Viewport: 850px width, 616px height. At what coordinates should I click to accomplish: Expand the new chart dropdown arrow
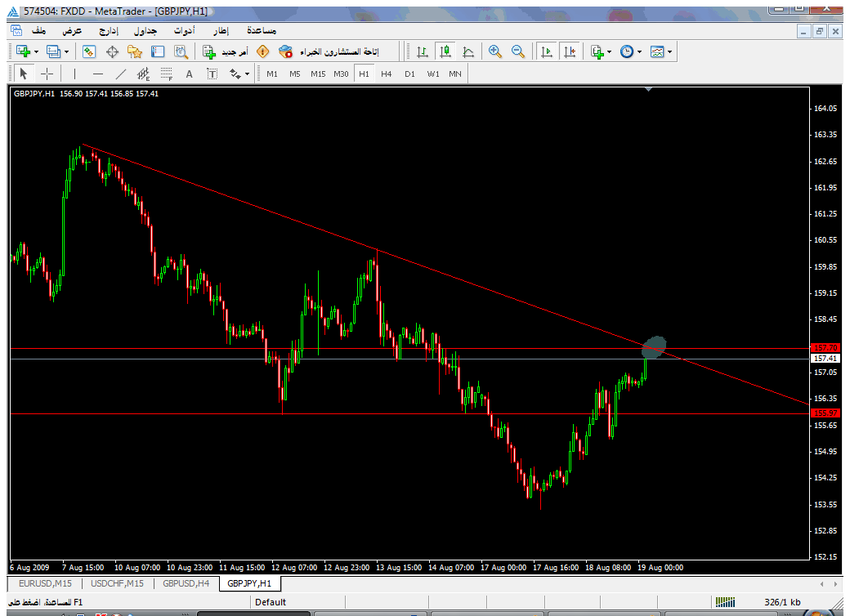pos(36,51)
